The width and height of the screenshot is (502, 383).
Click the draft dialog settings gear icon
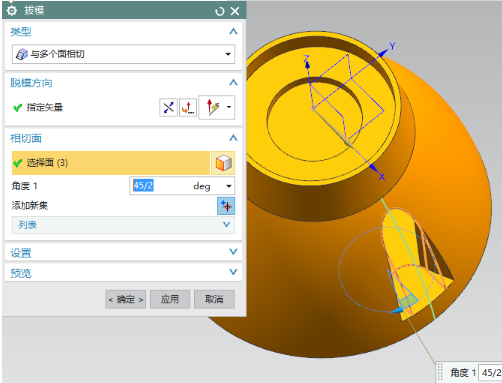pyautogui.click(x=12, y=11)
